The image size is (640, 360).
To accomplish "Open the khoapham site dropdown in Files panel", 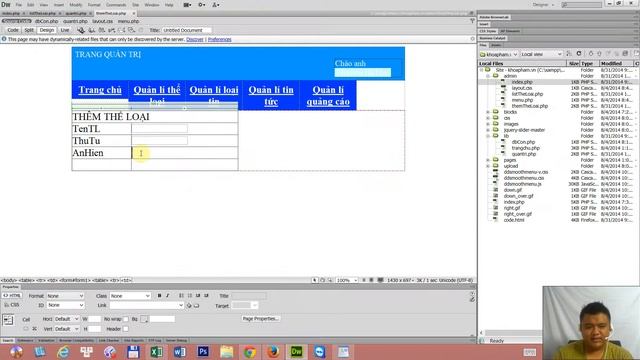I will [x=498, y=54].
